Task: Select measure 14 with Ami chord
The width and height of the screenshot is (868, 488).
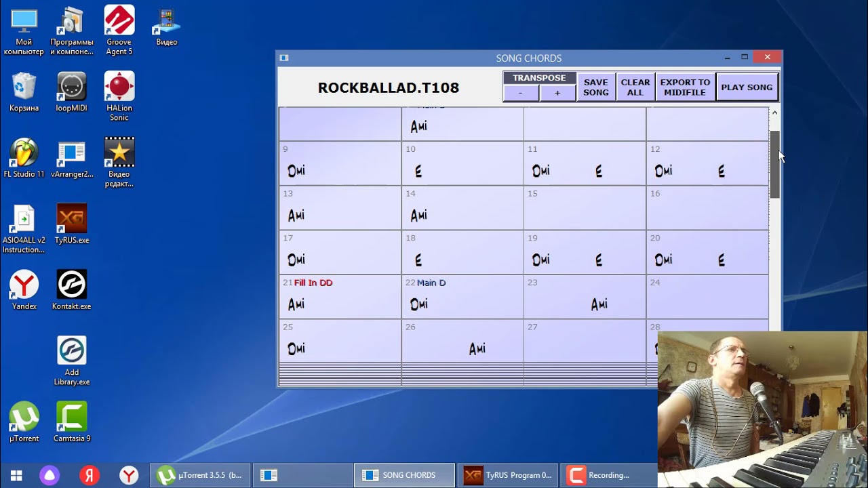Action: tap(462, 208)
